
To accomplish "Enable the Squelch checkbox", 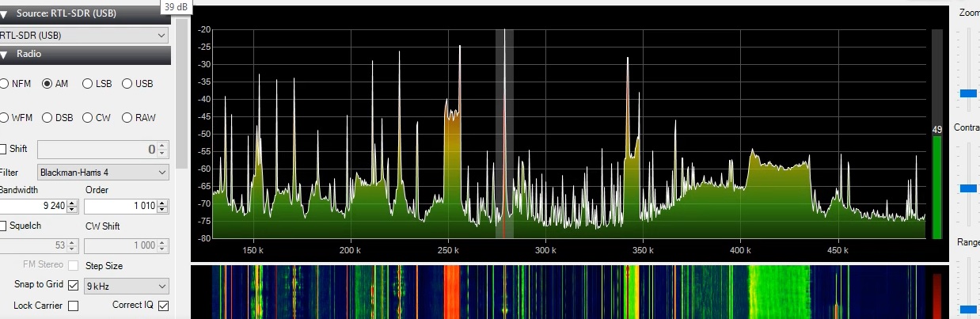I will [2, 226].
